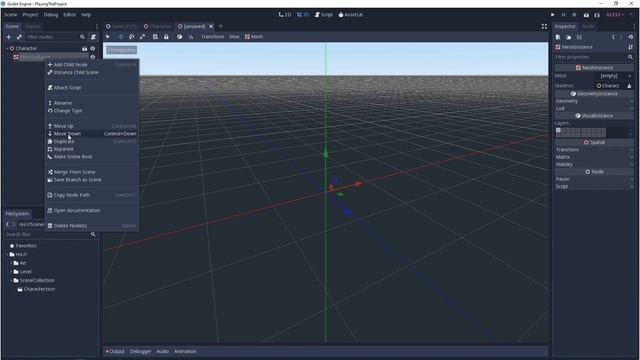Choose Delete Node(s) from the context menu
Viewport: 640px width, 360px height.
coord(92,226)
